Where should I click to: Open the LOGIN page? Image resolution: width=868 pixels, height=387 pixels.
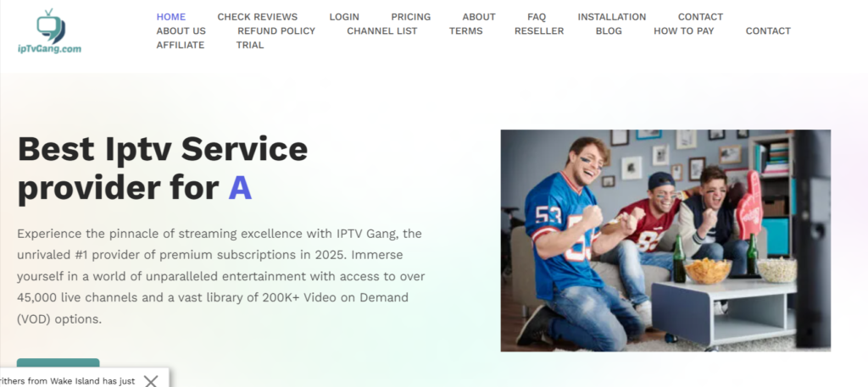pos(344,17)
